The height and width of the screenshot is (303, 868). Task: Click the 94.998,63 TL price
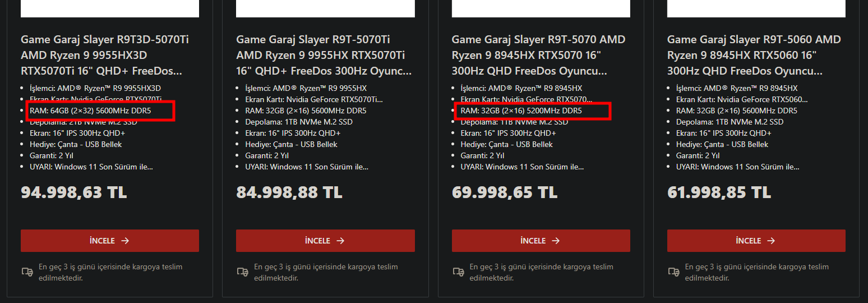click(74, 192)
